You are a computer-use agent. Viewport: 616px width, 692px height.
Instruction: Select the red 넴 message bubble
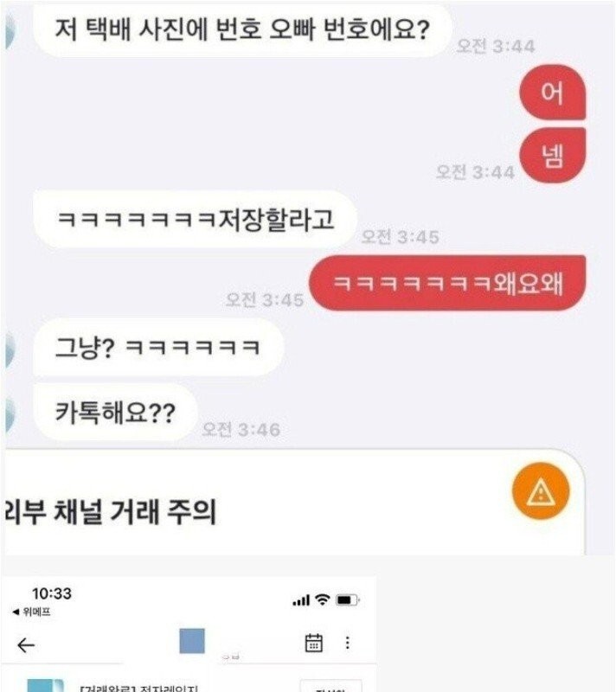pos(553,156)
